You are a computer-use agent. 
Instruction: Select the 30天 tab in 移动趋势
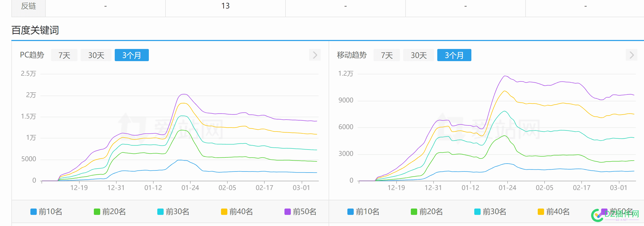pos(418,55)
